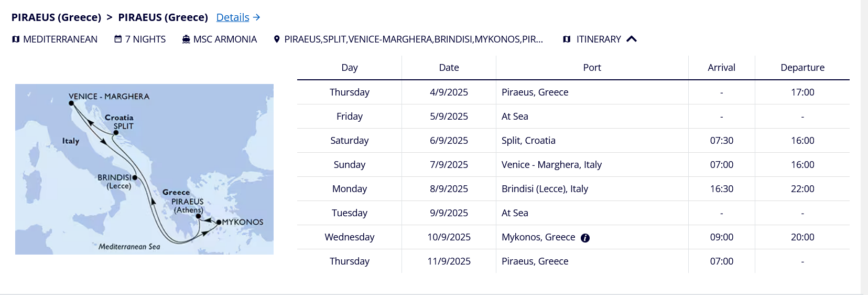Click the ITINERARY label text
This screenshot has width=868, height=295.
599,39
